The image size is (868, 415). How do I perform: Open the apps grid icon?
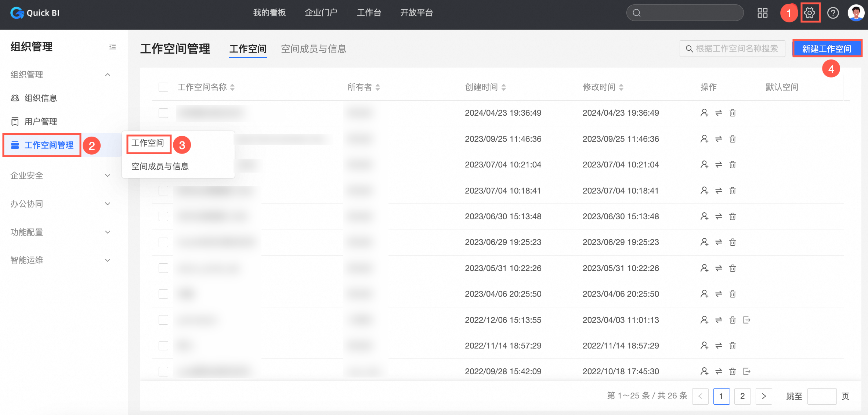click(x=763, y=13)
